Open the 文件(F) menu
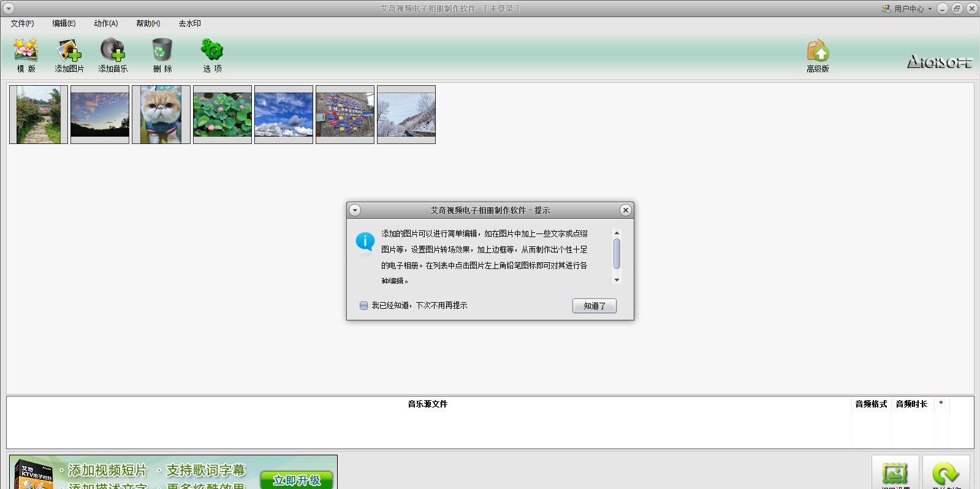Viewport: 980px width, 489px height. click(22, 23)
